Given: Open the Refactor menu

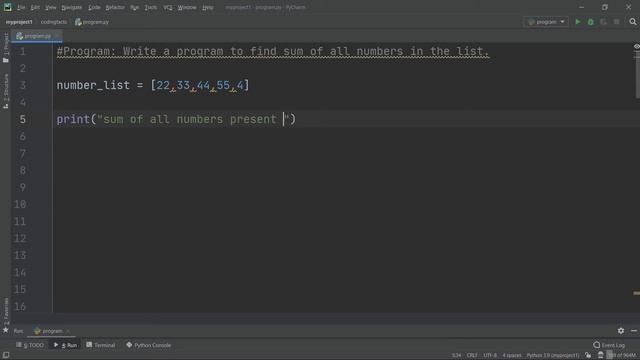Looking at the screenshot, I should coord(115,7).
